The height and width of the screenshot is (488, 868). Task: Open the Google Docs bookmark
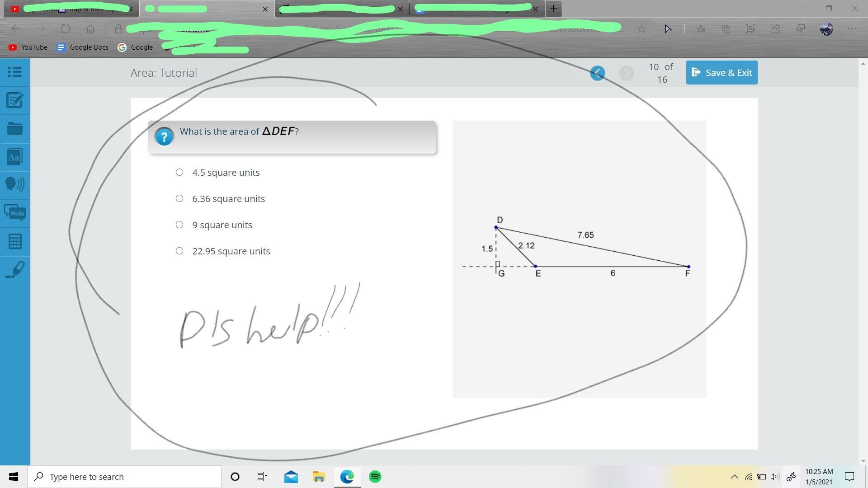tap(82, 47)
